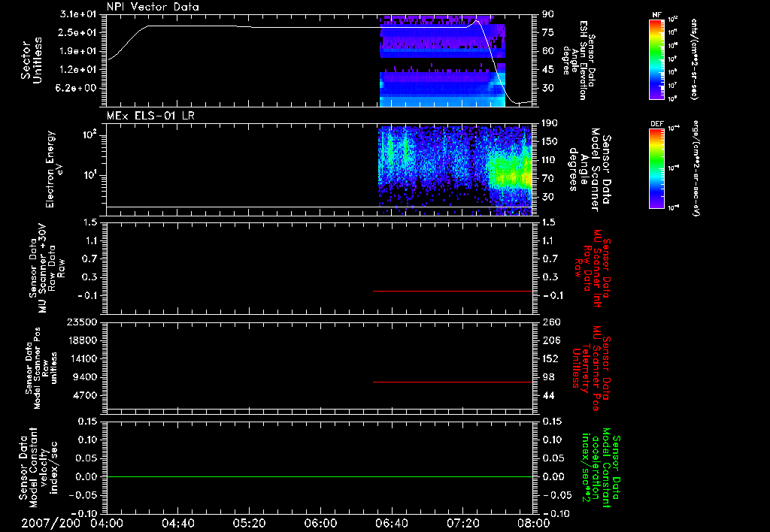Click the "152" Telemetry tick label
The height and width of the screenshot is (532, 770).
(x=550, y=358)
